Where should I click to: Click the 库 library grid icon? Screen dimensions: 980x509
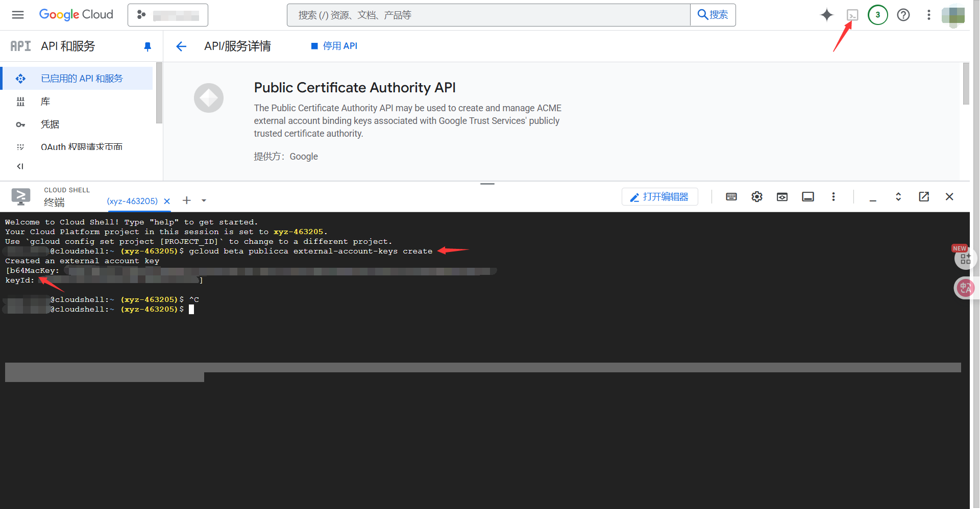click(x=20, y=101)
